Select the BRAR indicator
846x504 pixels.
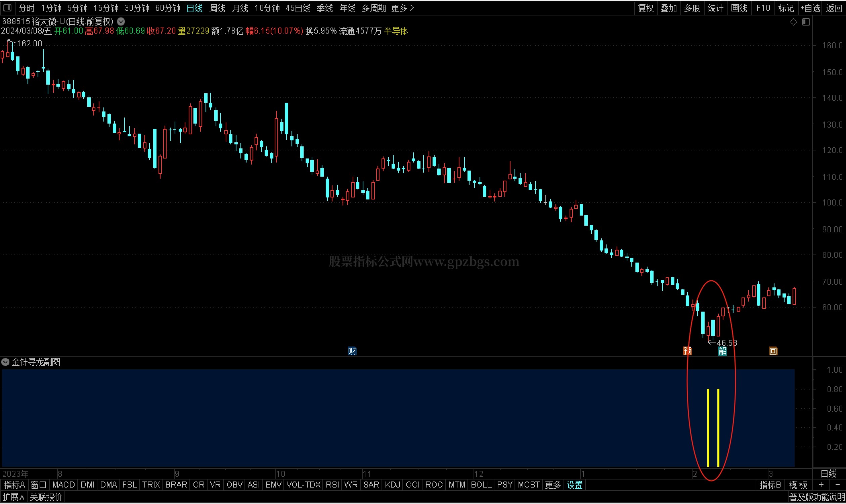[x=176, y=485]
